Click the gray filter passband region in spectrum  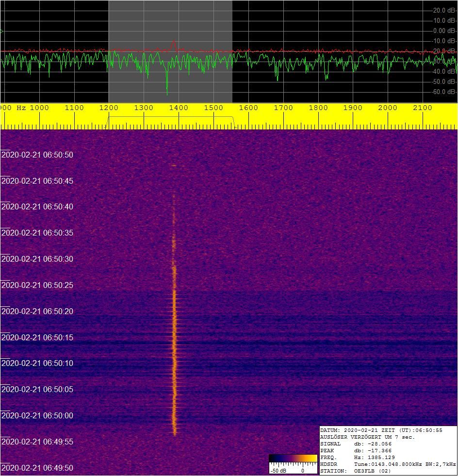[x=170, y=51]
